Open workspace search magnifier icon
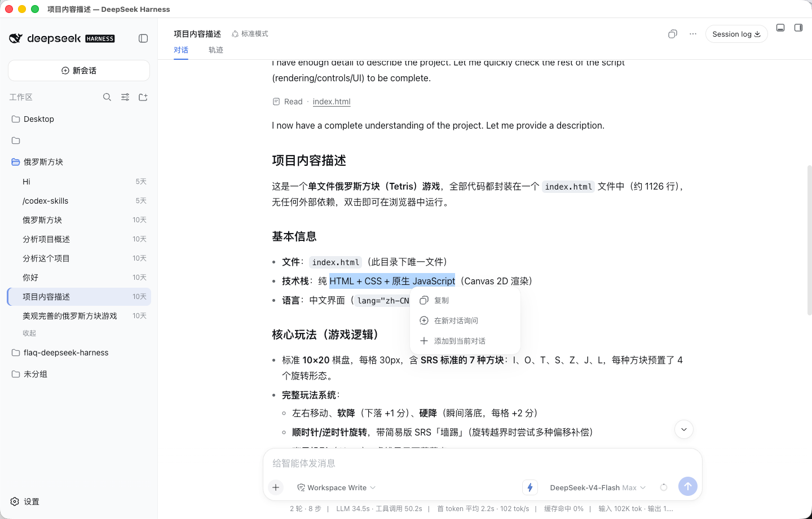Image resolution: width=812 pixels, height=519 pixels. coord(107,97)
